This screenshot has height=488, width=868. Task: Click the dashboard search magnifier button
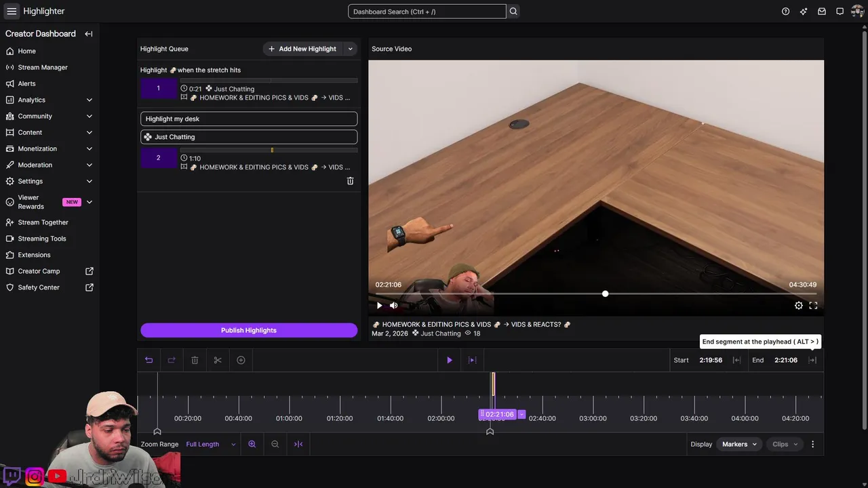(x=513, y=11)
